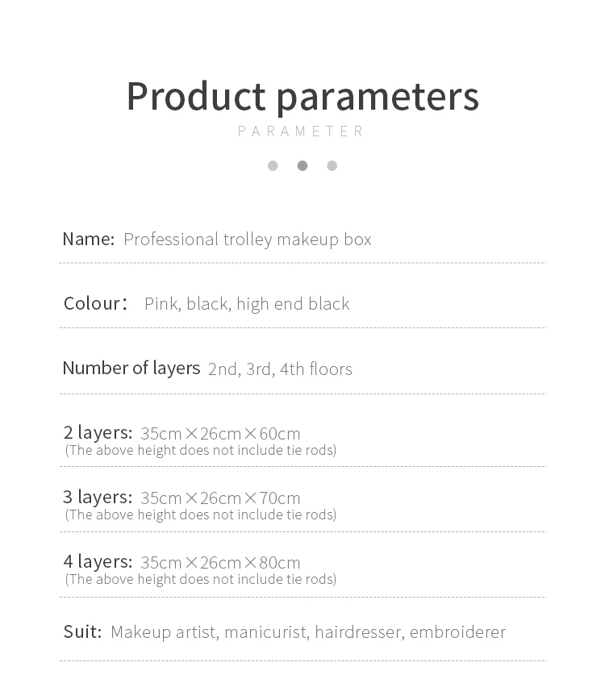Click the right gray indicator dot
Screen dimensions: 605x700
pyautogui.click(x=332, y=166)
